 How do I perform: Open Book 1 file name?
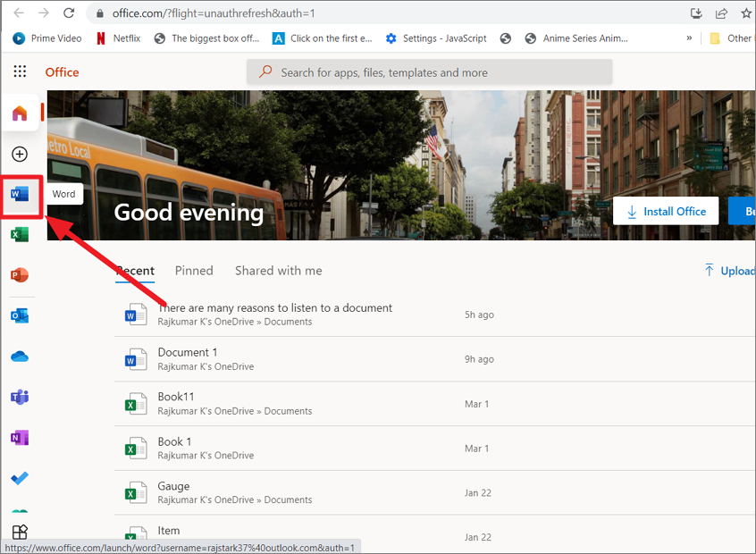(x=174, y=441)
